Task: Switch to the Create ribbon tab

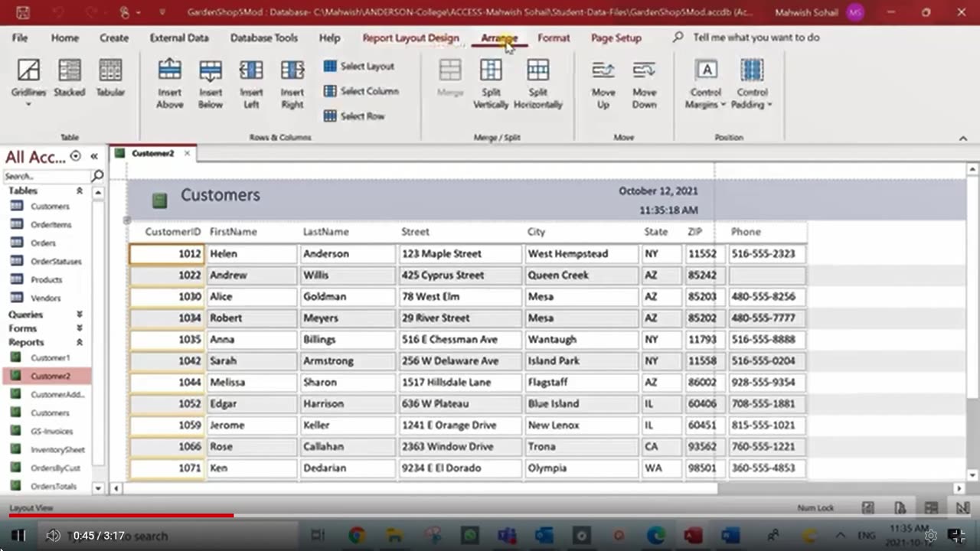Action: pos(114,37)
